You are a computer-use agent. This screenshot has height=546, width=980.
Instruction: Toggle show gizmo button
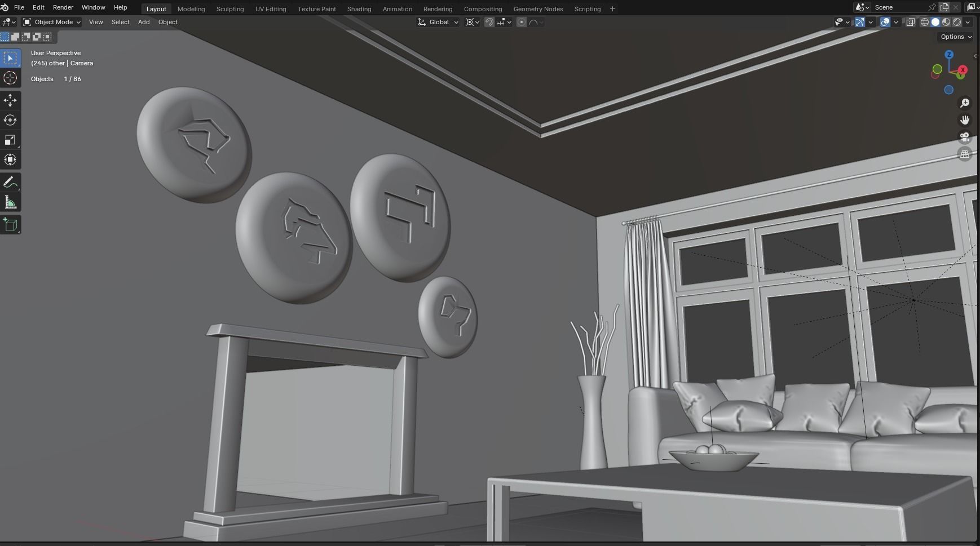coord(860,22)
